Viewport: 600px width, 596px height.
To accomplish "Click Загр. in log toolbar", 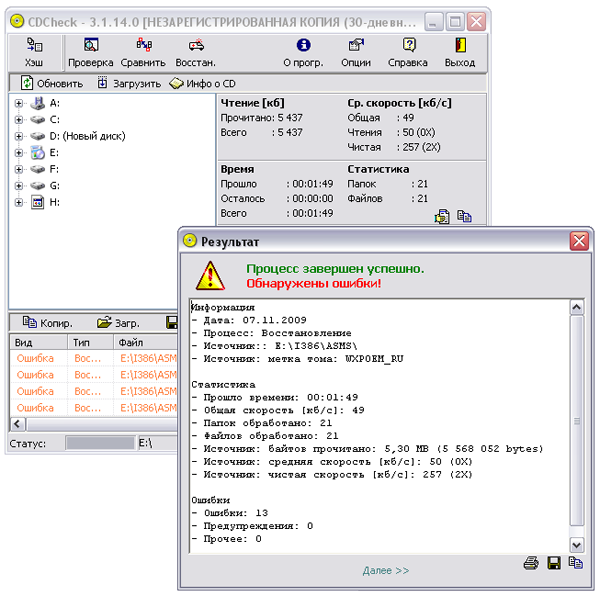I will 118,323.
